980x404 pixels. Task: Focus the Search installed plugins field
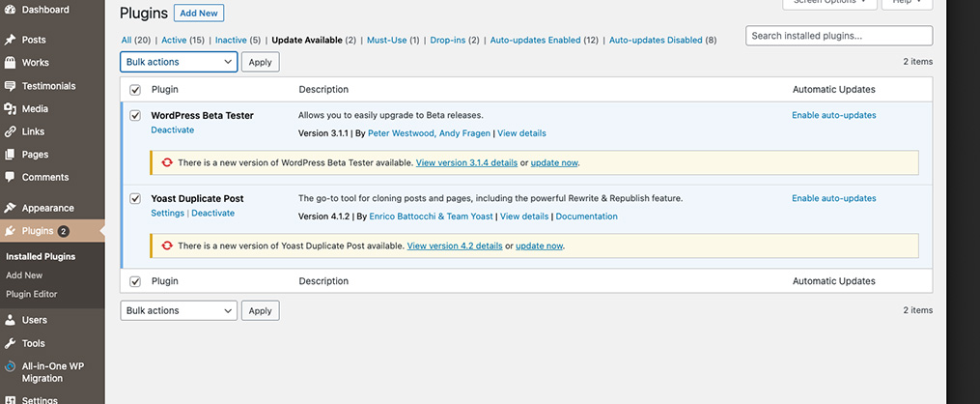pyautogui.click(x=839, y=36)
